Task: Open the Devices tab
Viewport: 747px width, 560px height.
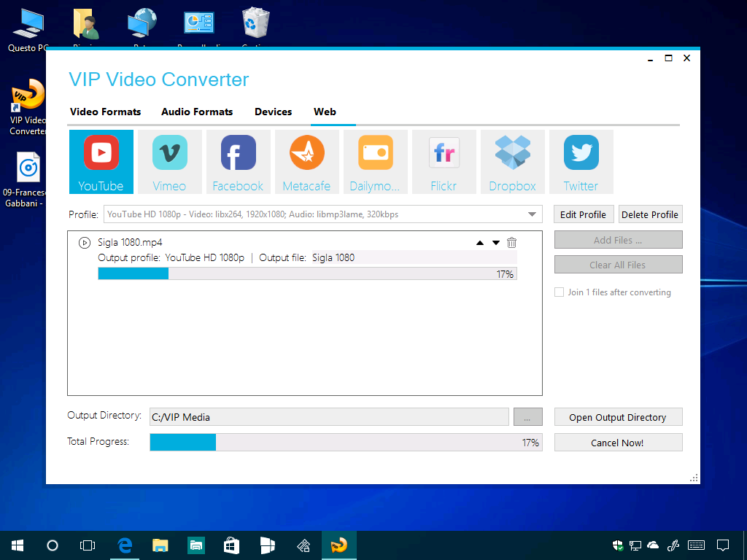Action: tap(273, 112)
